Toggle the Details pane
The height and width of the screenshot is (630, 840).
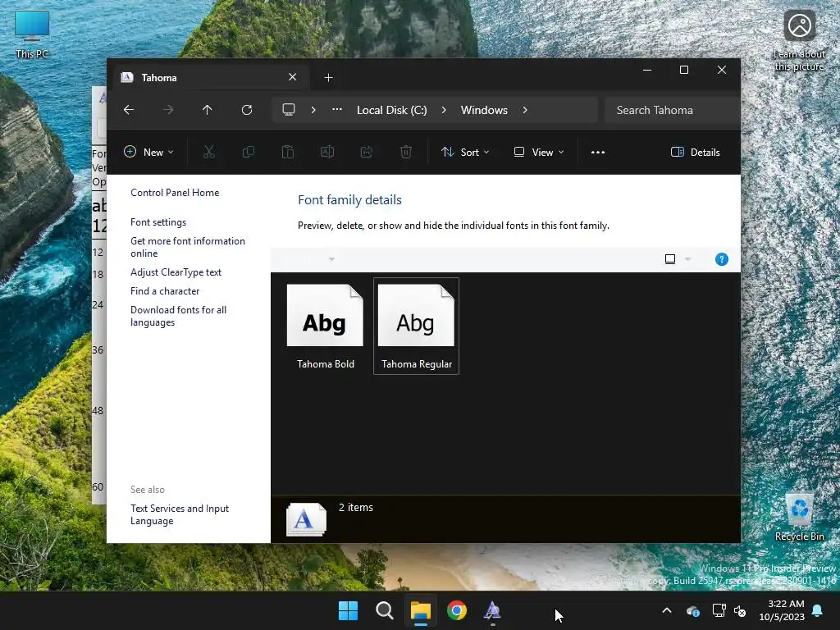coord(696,152)
